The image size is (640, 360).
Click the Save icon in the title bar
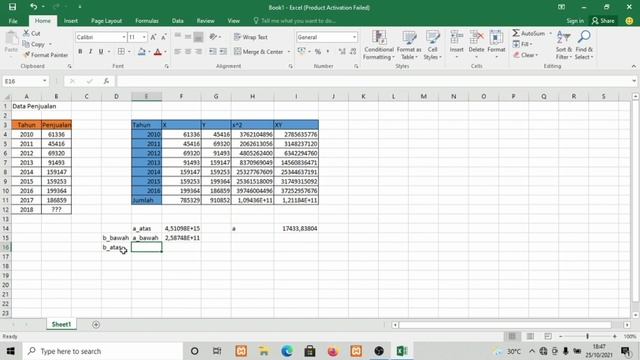coord(12,7)
